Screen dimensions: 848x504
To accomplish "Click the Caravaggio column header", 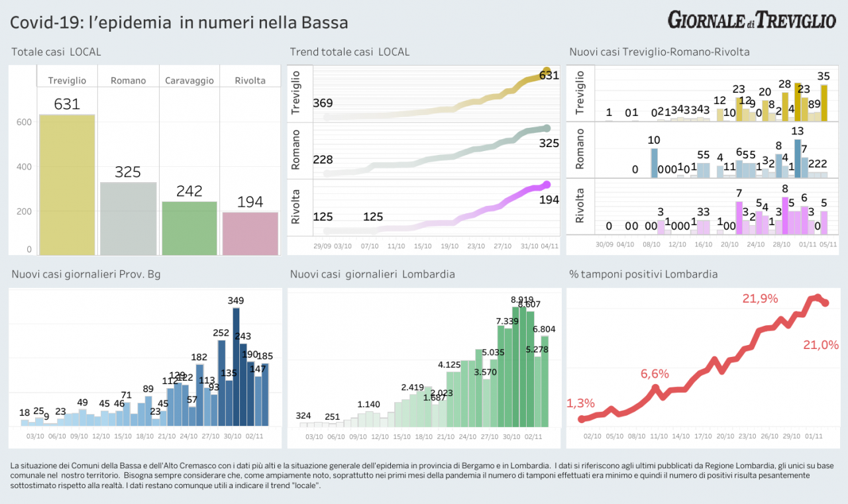I will [189, 81].
